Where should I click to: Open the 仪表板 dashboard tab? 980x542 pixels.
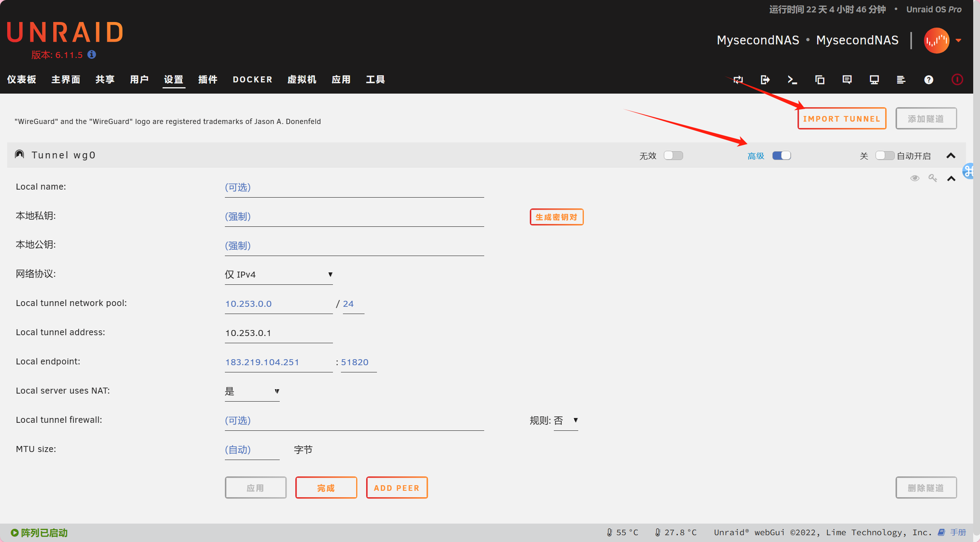22,80
